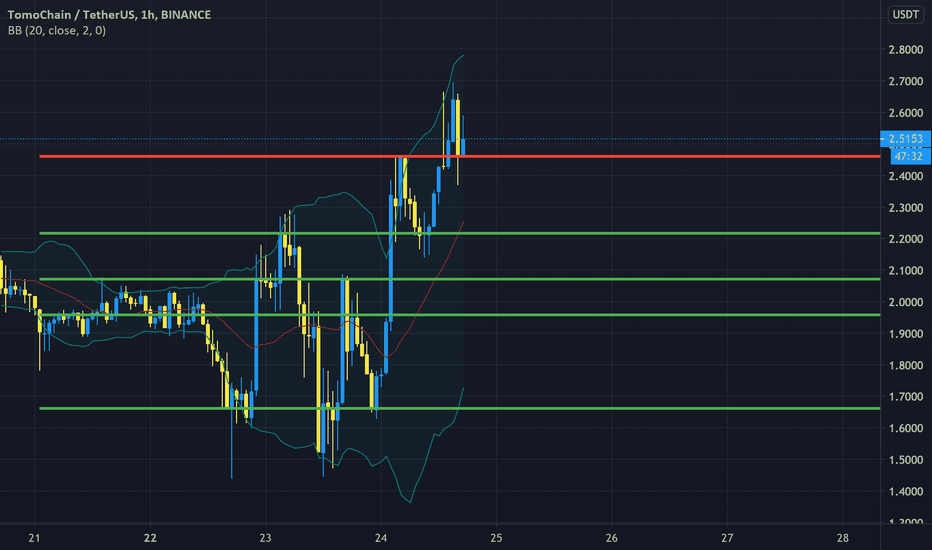Screen dimensions: 932x550
Task: Click the current price label 2.5153
Action: click(x=905, y=139)
